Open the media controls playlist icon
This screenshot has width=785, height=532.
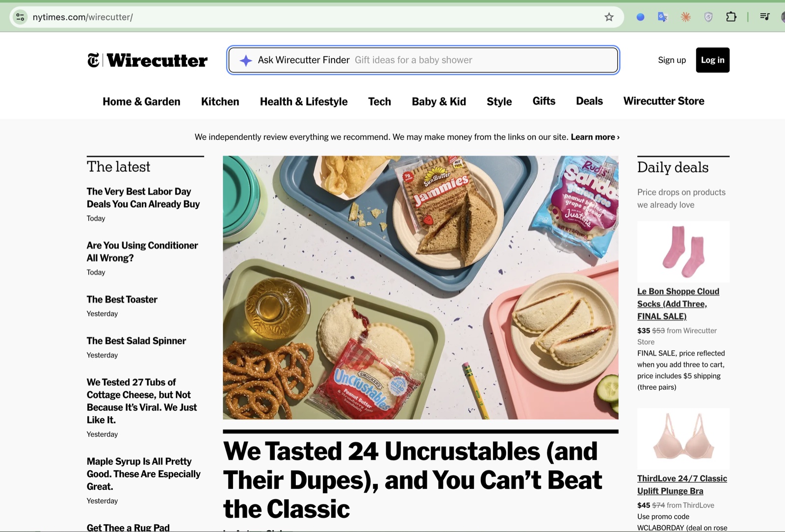pyautogui.click(x=764, y=17)
